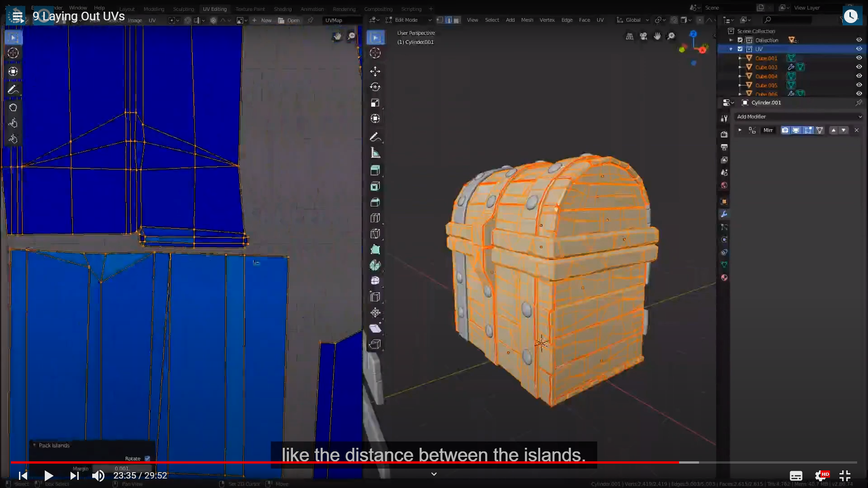Screen dimensions: 868x488
Task: Select the Loop Cut tool
Action: [x=375, y=218]
